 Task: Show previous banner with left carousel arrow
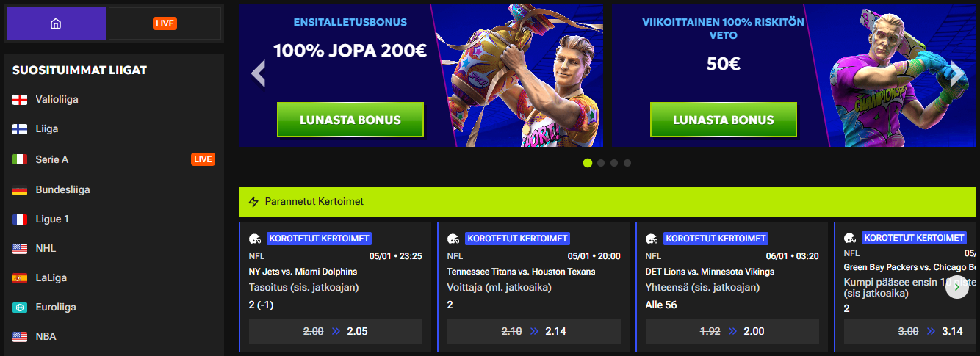tap(257, 73)
